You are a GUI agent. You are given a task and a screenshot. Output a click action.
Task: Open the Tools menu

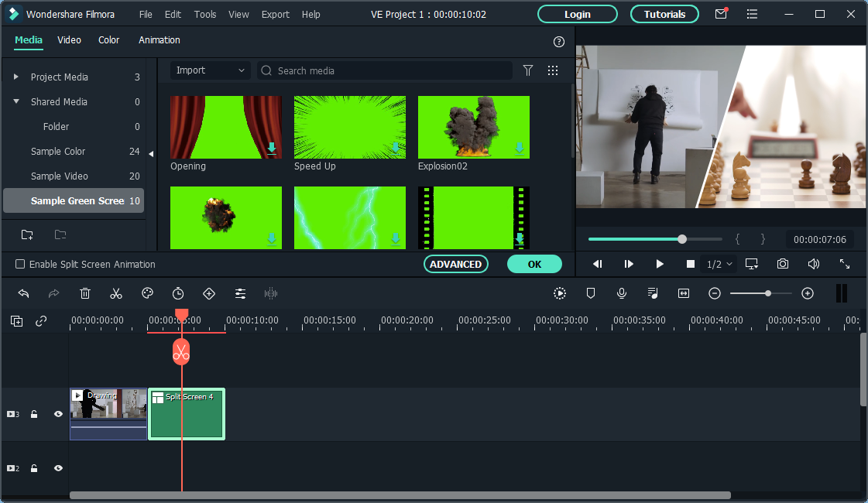(x=205, y=15)
